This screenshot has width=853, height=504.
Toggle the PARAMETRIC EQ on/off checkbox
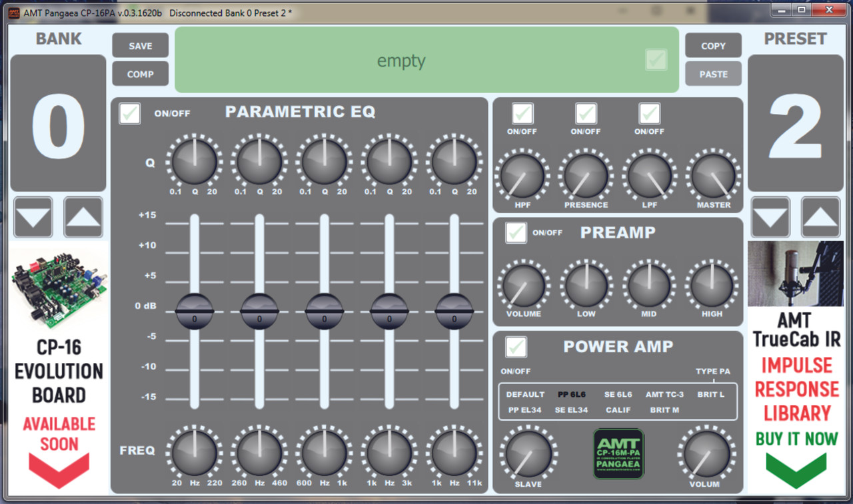(129, 113)
